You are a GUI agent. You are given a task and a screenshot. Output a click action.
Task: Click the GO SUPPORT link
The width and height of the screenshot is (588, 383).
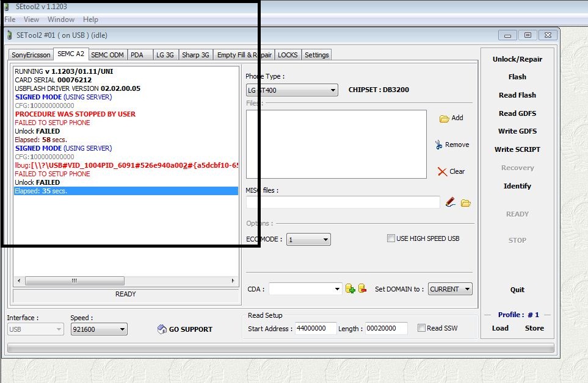[x=191, y=329]
